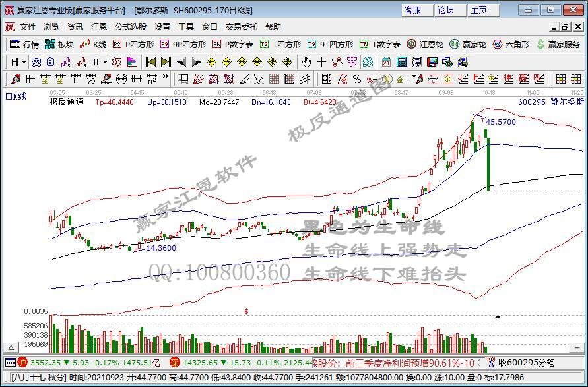Open the 公式选股 menu

click(131, 27)
